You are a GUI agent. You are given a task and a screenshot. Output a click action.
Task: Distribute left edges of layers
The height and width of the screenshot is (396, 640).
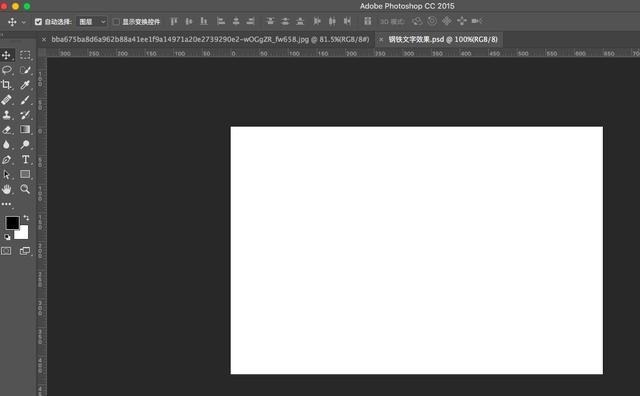(317, 21)
